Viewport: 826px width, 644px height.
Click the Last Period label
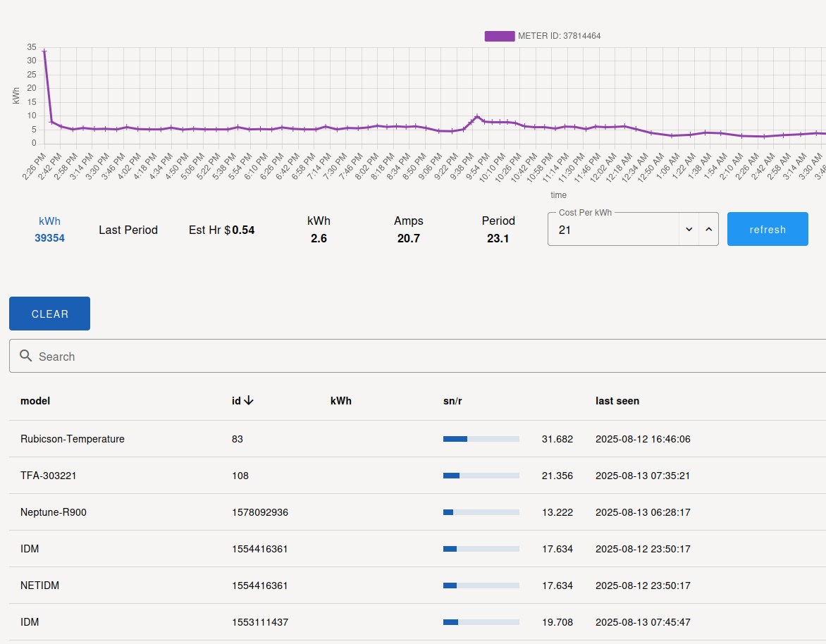pyautogui.click(x=128, y=230)
